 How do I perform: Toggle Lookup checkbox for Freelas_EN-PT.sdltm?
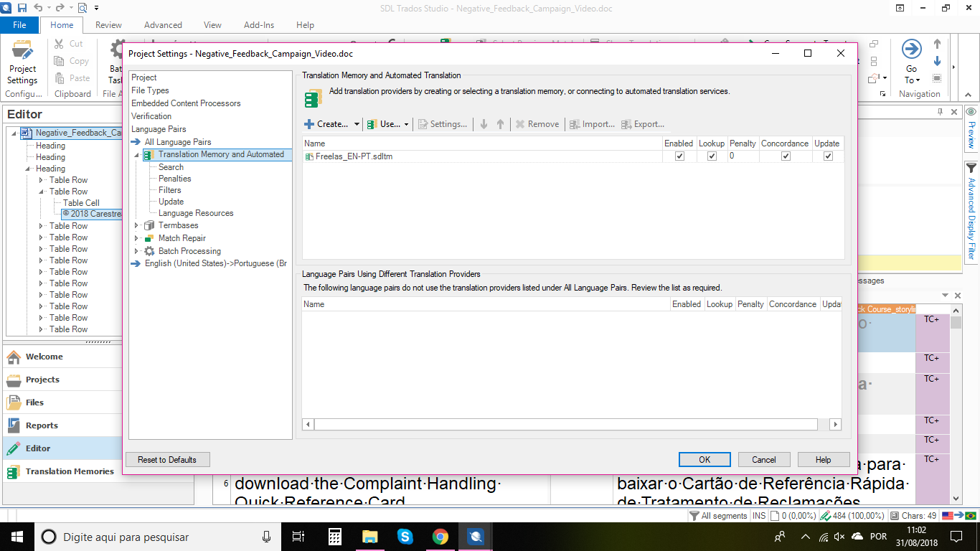(x=712, y=156)
